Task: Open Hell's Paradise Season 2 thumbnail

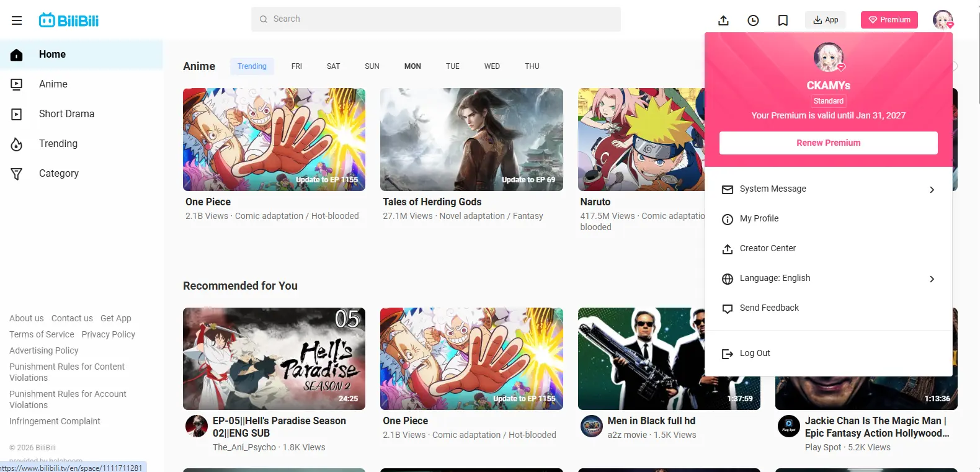Action: click(274, 358)
